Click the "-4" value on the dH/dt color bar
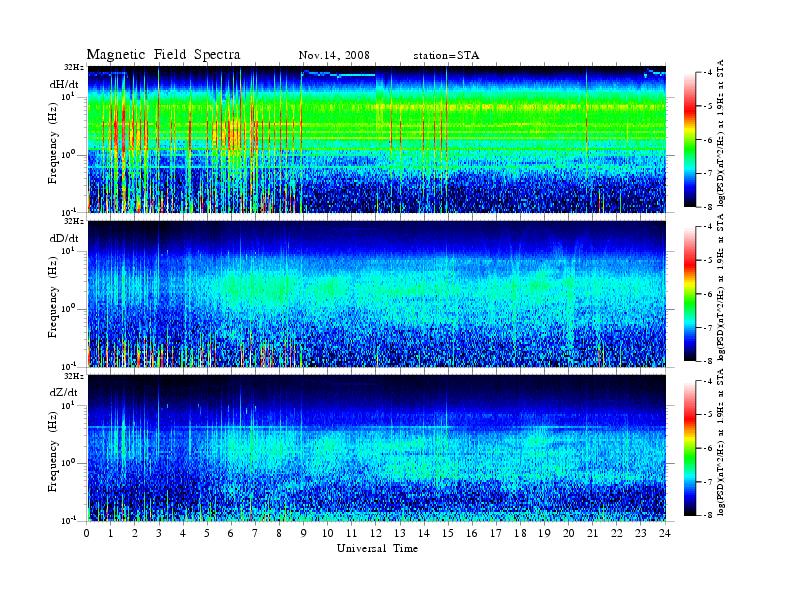792x612 pixels. pos(708,73)
